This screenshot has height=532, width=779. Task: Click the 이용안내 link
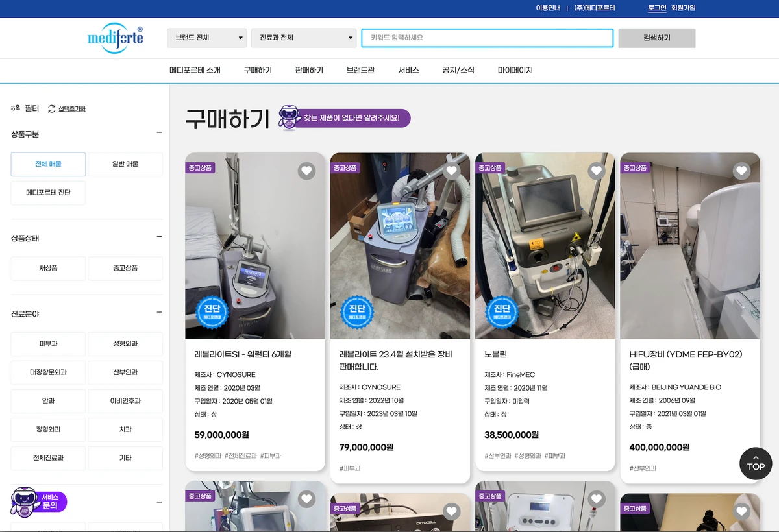[548, 8]
